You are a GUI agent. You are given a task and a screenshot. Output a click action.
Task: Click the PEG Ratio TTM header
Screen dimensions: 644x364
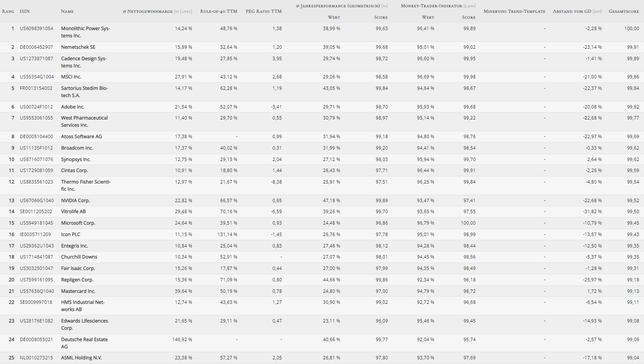pyautogui.click(x=263, y=11)
